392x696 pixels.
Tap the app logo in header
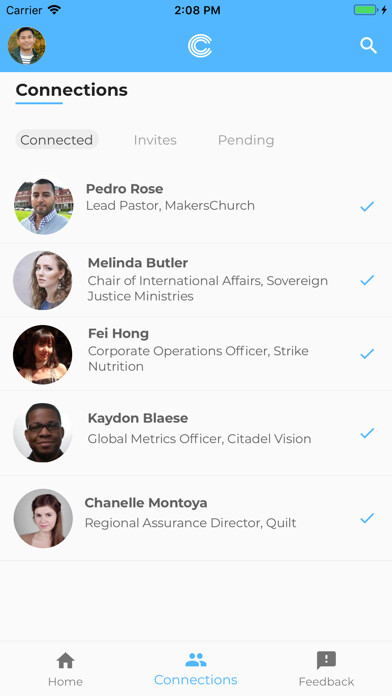(x=200, y=46)
